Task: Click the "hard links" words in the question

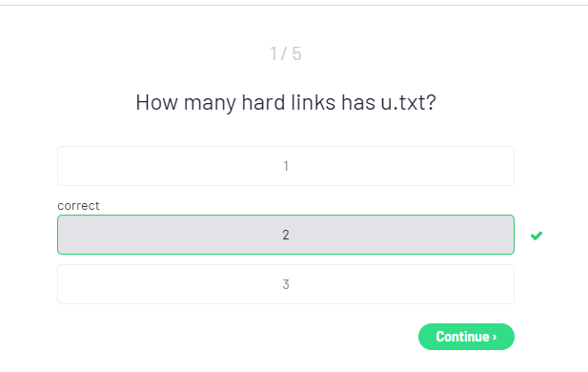Action: 289,102
